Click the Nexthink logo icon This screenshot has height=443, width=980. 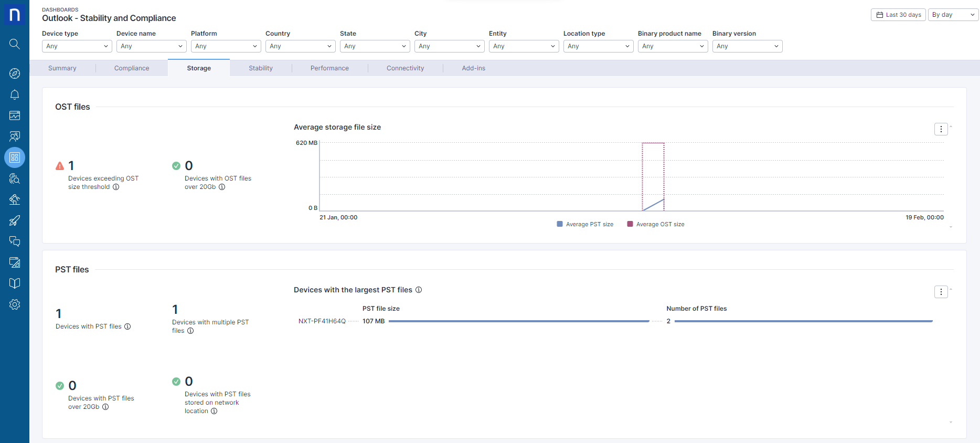click(x=15, y=14)
